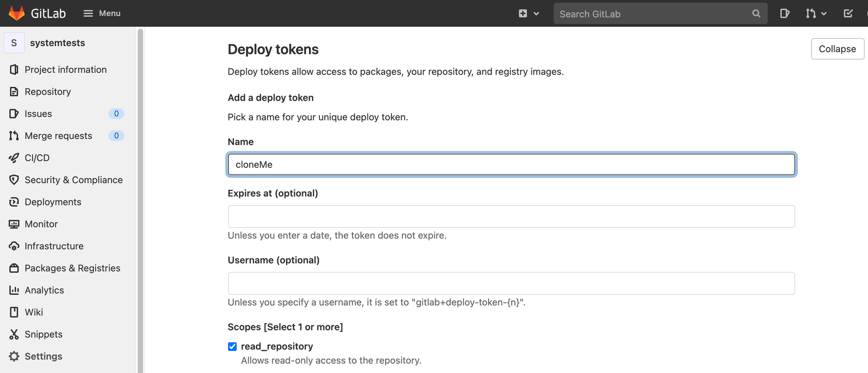
Task: Click the GitLab fox logo
Action: pyautogui.click(x=17, y=13)
